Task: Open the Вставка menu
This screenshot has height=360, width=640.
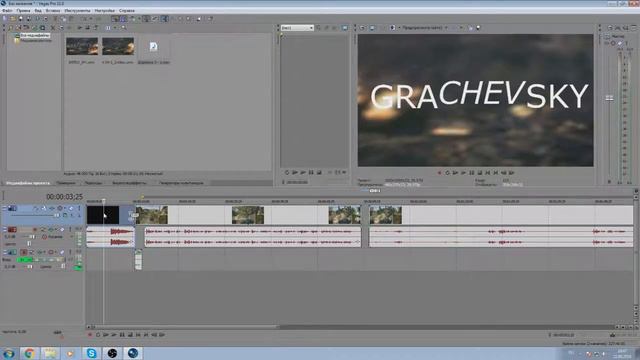Action: click(x=52, y=11)
